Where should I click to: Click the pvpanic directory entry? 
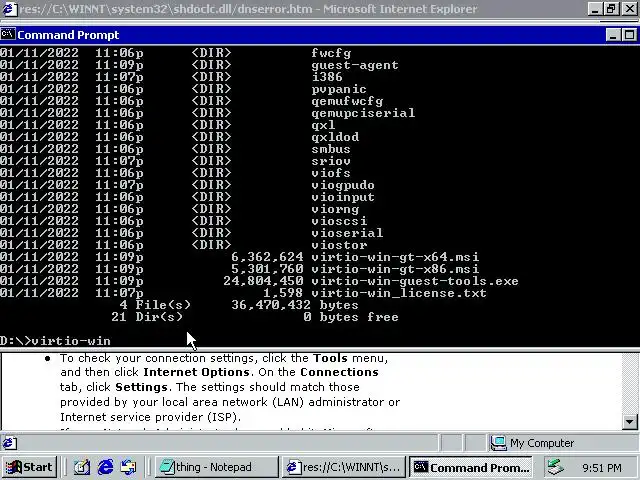(x=339, y=89)
